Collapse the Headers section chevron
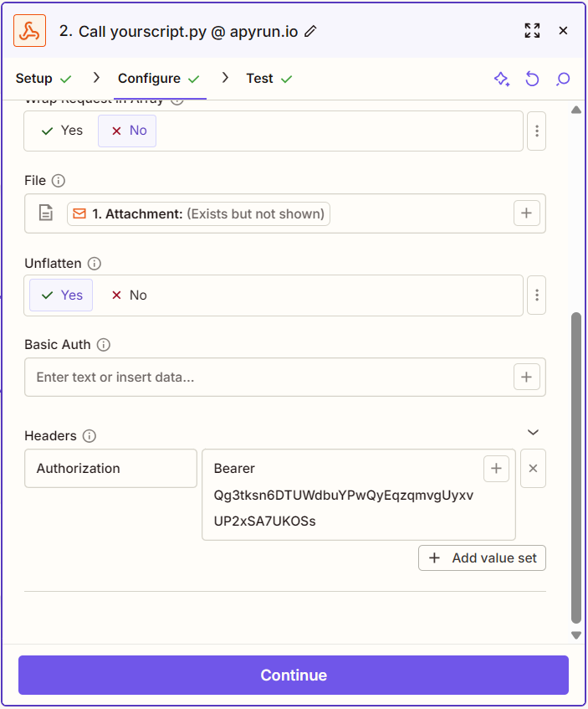The width and height of the screenshot is (588, 709). [533, 432]
